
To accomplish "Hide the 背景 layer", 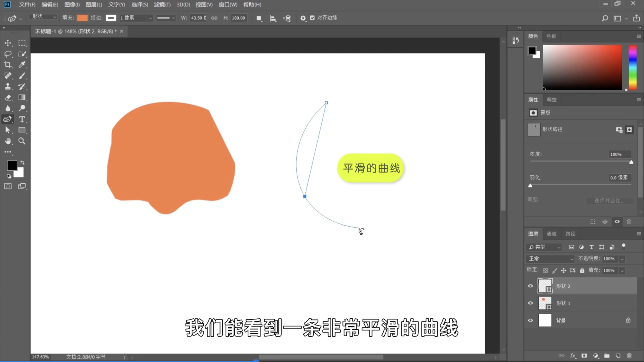I will point(530,320).
